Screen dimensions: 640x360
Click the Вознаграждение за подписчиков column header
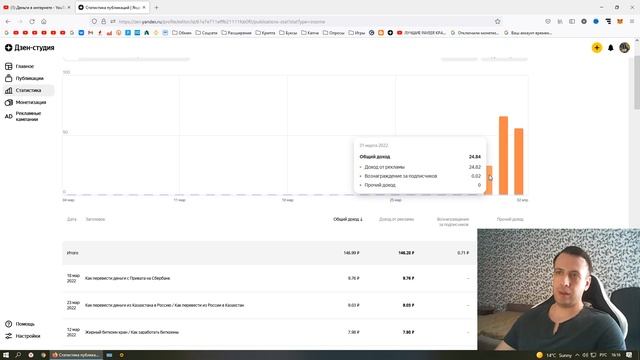[453, 222]
